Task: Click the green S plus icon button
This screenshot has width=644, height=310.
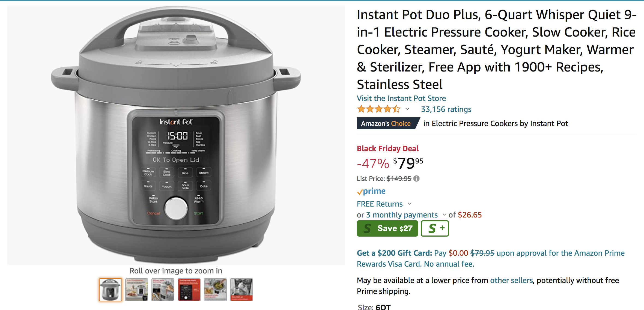Action: pos(435,228)
